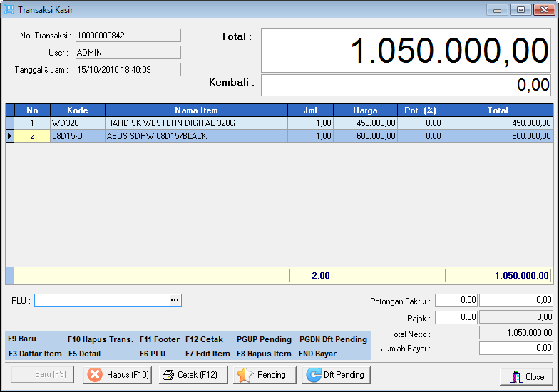Click the F8 Hapus Item shortcut label
The height and width of the screenshot is (392, 559).
click(264, 354)
